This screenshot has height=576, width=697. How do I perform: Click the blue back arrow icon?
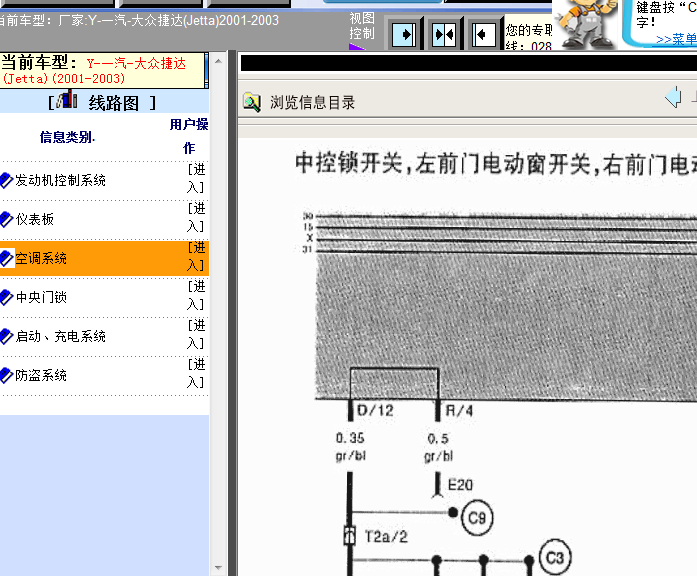tap(673, 97)
